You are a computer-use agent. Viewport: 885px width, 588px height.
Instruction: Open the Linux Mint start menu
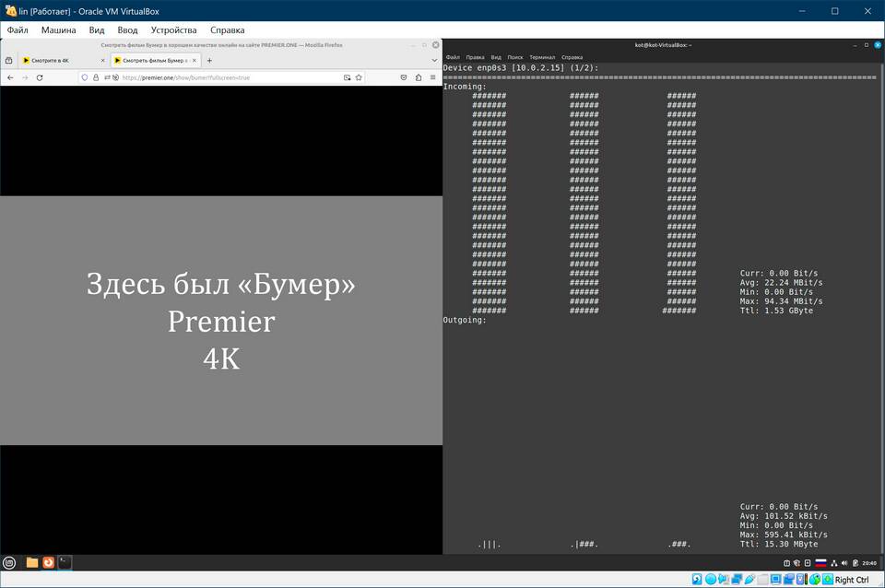(9, 562)
